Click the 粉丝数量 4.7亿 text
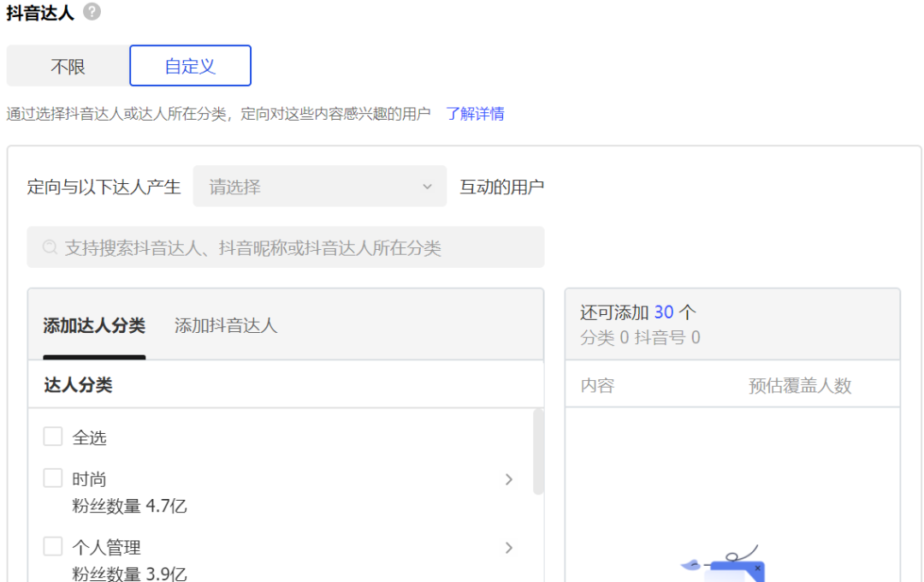This screenshot has height=582, width=924. (x=129, y=506)
